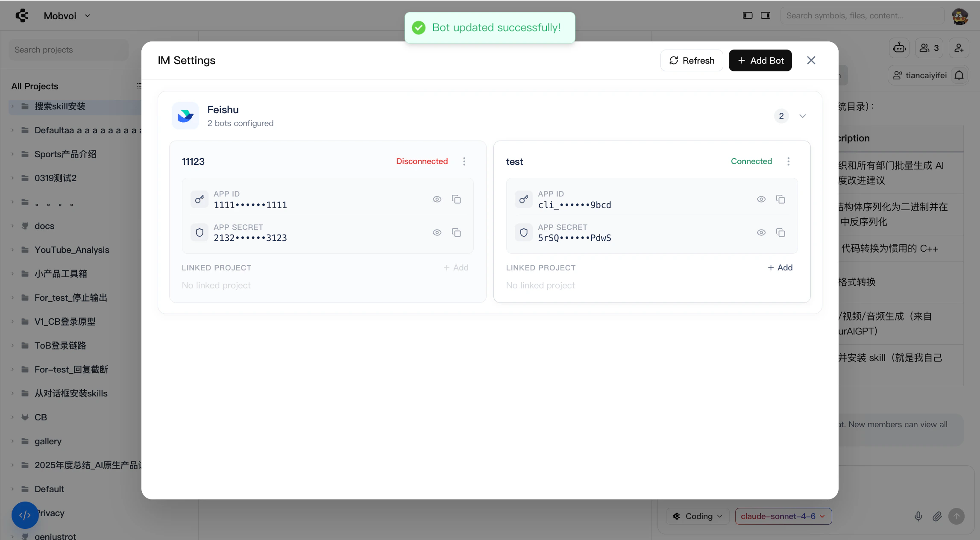Open the 11123 bot three-dot menu
The width and height of the screenshot is (980, 540).
coord(464,161)
